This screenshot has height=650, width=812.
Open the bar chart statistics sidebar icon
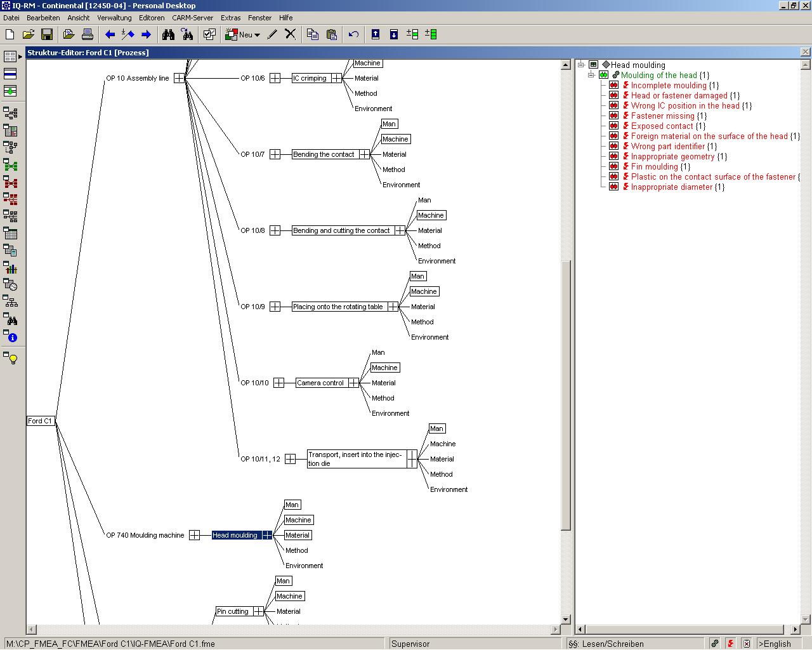10,268
